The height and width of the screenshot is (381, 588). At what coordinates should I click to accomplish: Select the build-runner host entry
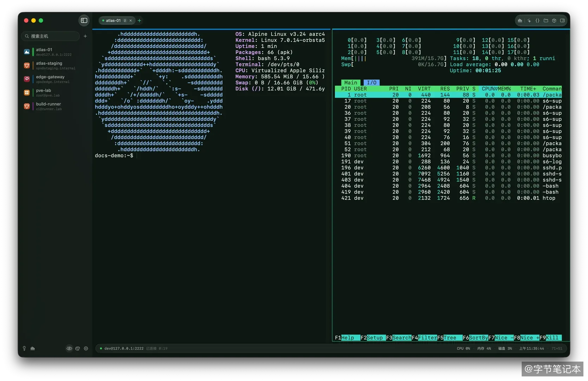(x=55, y=106)
